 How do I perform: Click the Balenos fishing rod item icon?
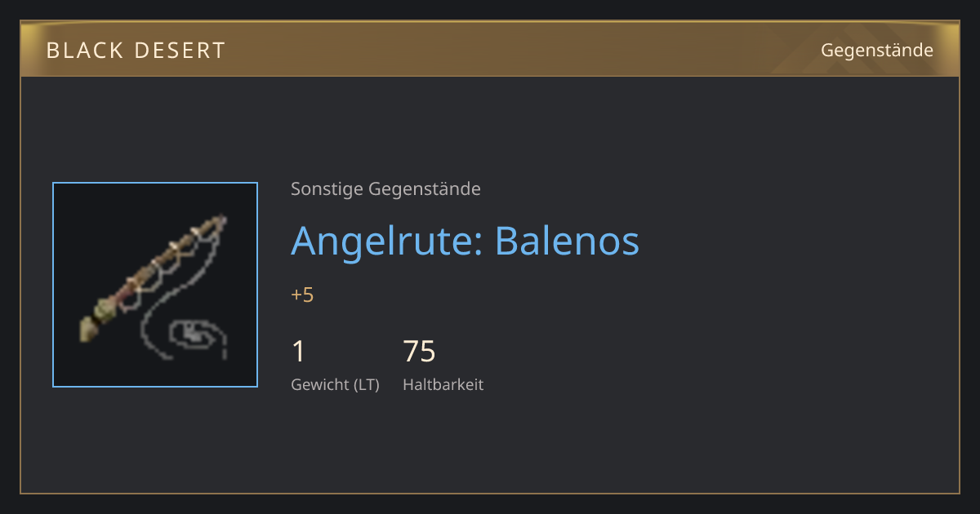[x=155, y=285]
